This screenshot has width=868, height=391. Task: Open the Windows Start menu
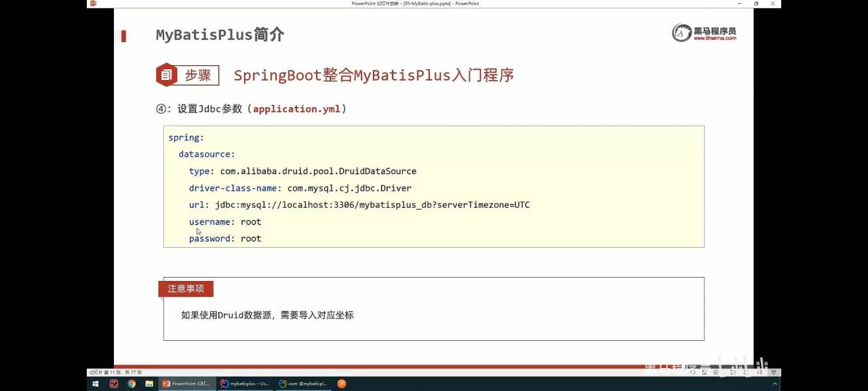tap(96, 384)
